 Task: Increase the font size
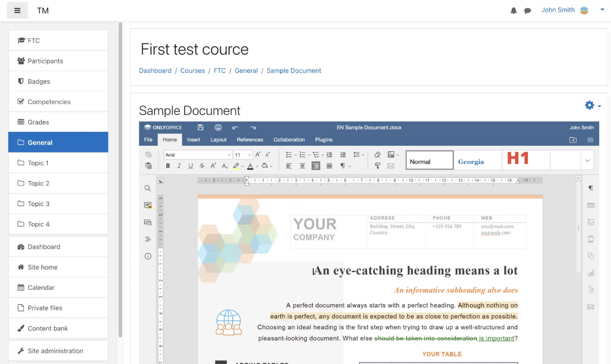[258, 155]
